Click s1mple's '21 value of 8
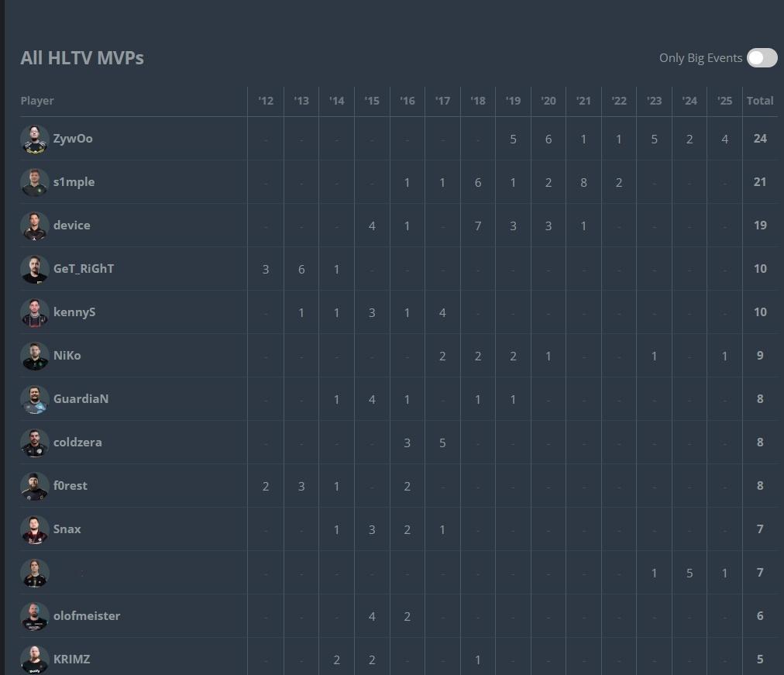The image size is (784, 675). tap(583, 183)
